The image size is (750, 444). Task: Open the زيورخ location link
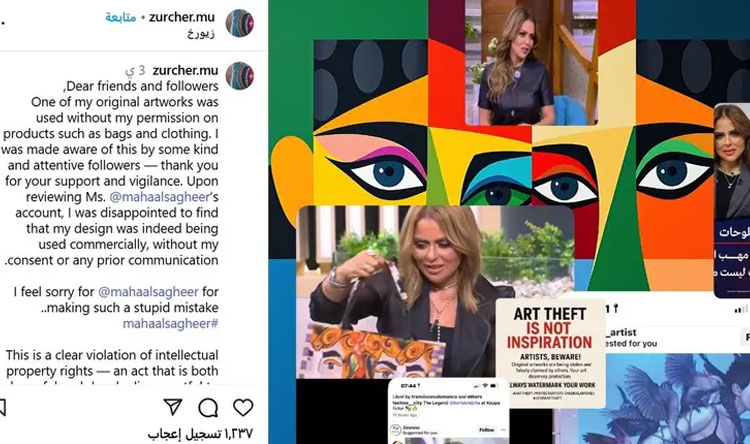point(201,33)
